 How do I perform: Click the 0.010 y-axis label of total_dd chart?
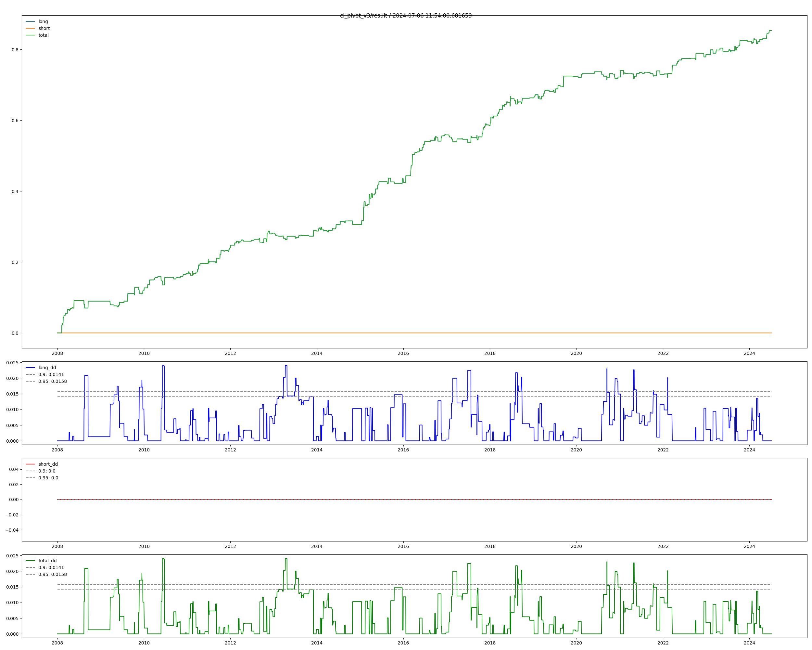click(x=12, y=603)
